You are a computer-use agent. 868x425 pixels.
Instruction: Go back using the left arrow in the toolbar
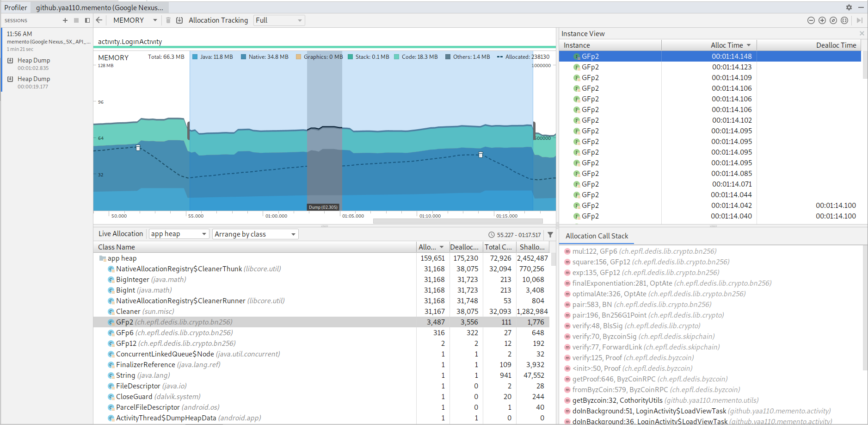pos(99,20)
